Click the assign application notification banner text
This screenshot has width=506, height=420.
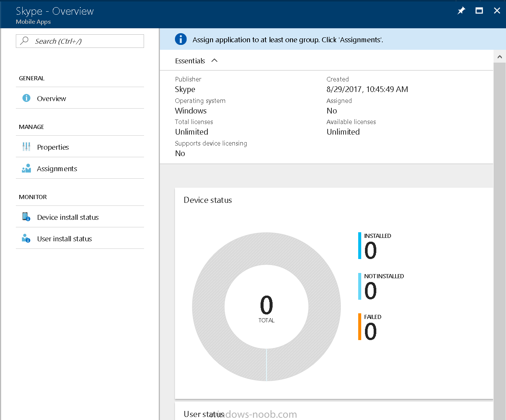coord(288,40)
